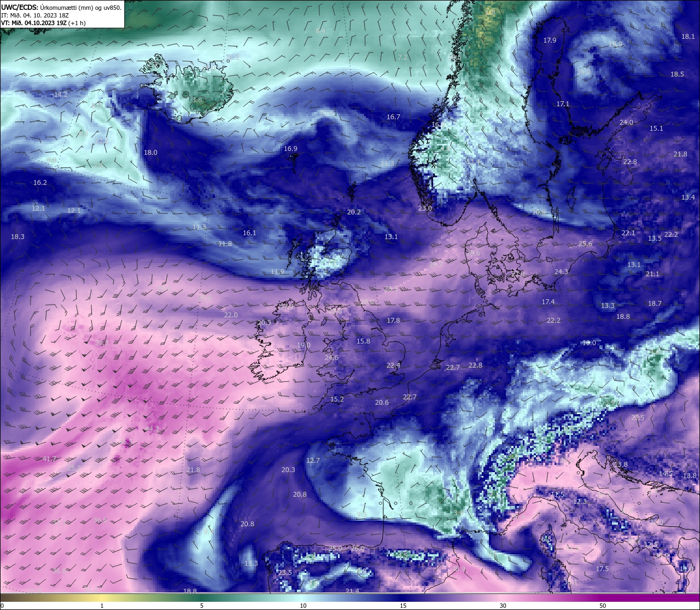The height and width of the screenshot is (610, 700).
Task: Click the 15 label on the color scale
Action: 403,606
